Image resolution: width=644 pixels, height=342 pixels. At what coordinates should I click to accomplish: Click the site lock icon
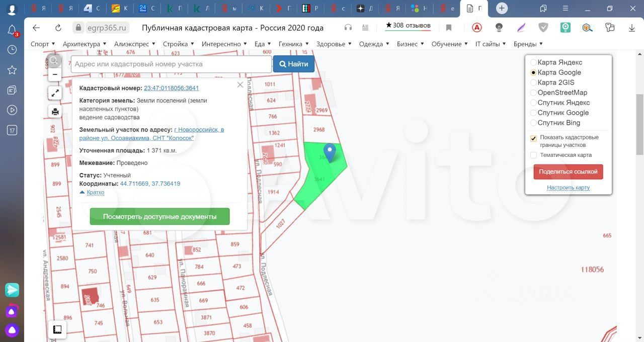point(78,28)
